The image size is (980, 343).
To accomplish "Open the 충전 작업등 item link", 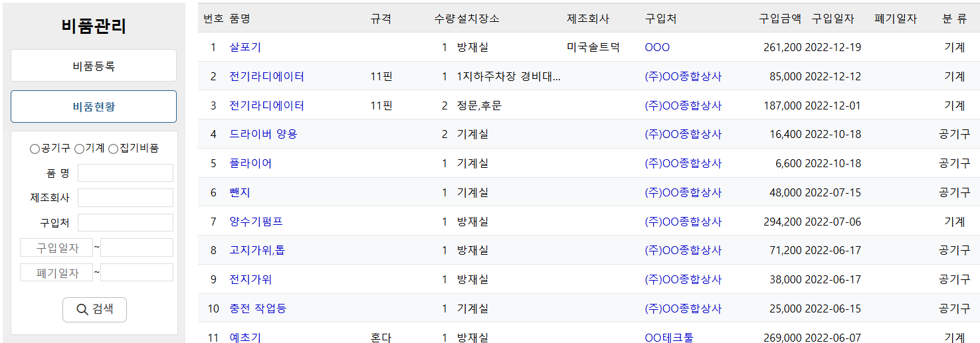I will coord(258,309).
